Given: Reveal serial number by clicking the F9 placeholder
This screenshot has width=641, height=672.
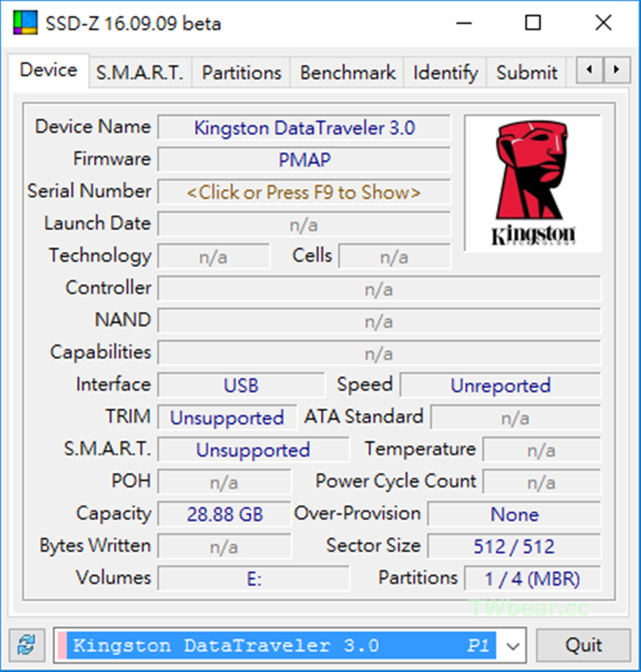Looking at the screenshot, I should 304,192.
